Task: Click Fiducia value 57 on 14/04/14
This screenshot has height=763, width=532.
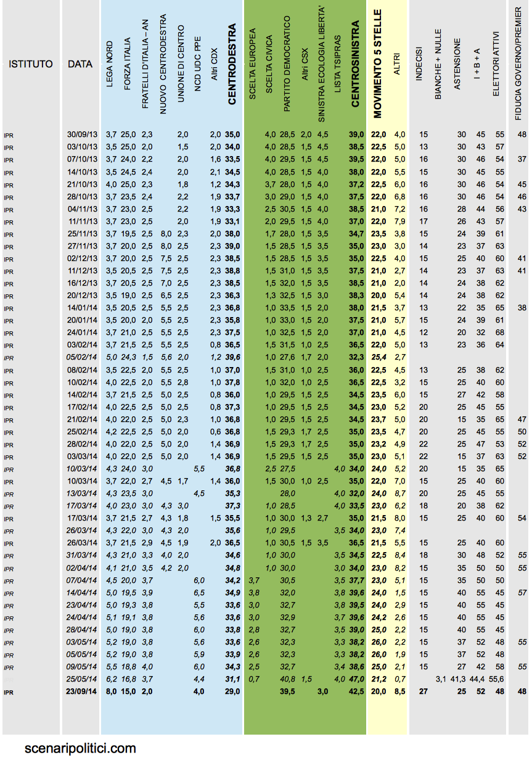Action: [522, 593]
